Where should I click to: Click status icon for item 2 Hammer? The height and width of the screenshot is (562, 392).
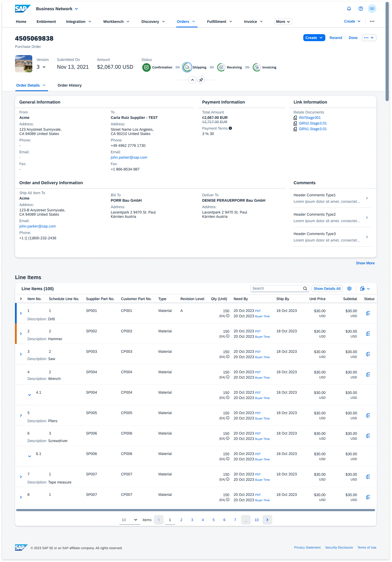[x=368, y=334]
